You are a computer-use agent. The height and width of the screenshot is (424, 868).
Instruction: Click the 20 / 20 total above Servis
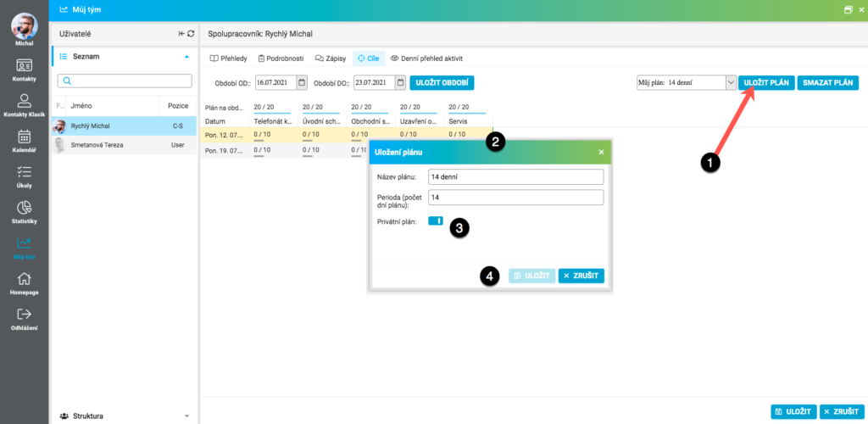[457, 107]
